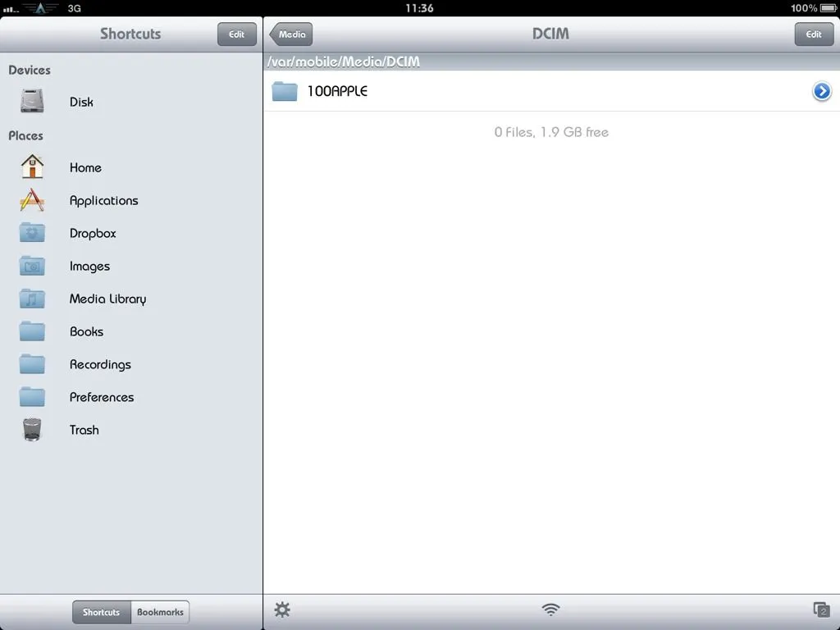Open the Dropbox folder icon
This screenshot has height=630, width=840.
click(x=32, y=233)
